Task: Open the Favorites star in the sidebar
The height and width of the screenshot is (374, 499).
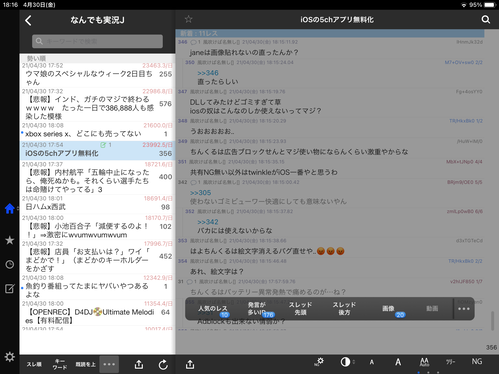Action: click(10, 240)
